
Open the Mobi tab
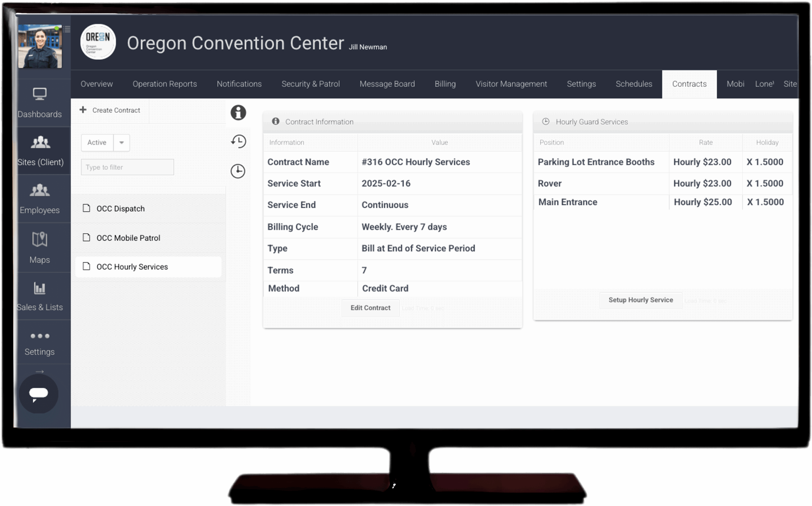[735, 84]
